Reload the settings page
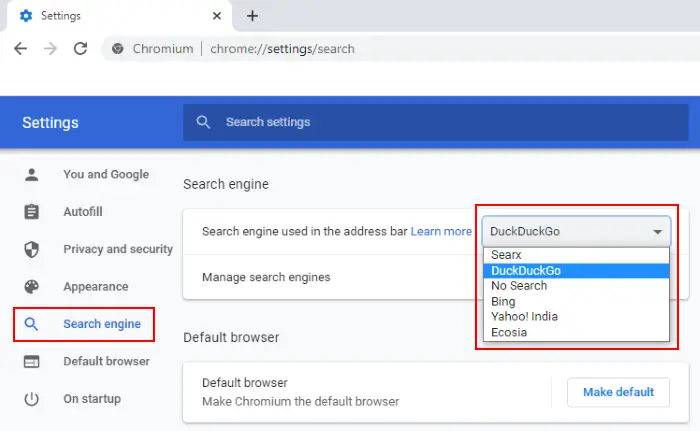 (80, 48)
